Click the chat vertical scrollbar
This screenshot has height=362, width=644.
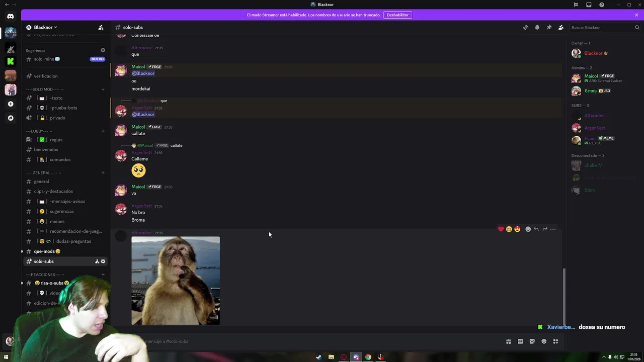(x=563, y=297)
